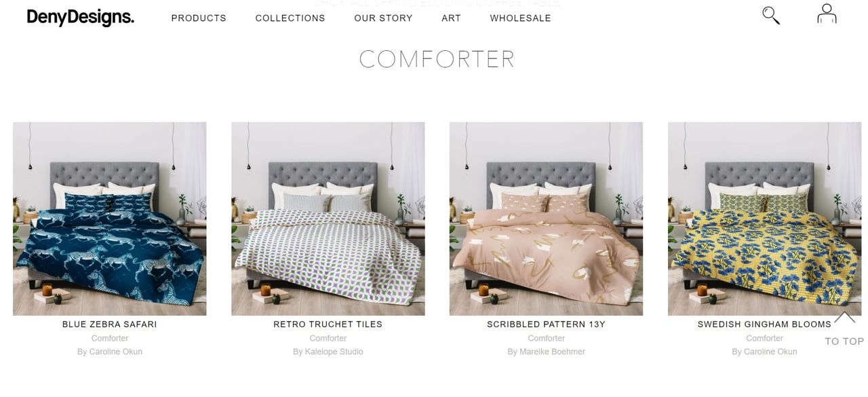Select the Art menu item

pos(451,18)
